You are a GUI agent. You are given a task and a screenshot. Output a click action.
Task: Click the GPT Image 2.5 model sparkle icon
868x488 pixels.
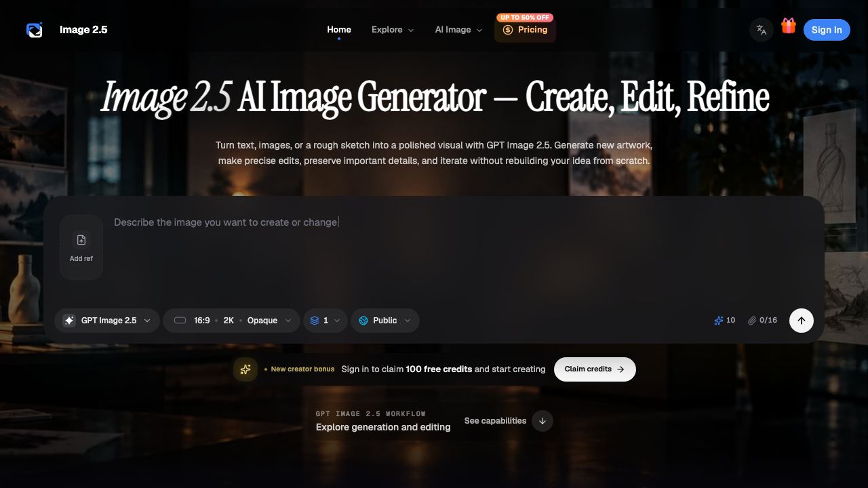pos(69,321)
